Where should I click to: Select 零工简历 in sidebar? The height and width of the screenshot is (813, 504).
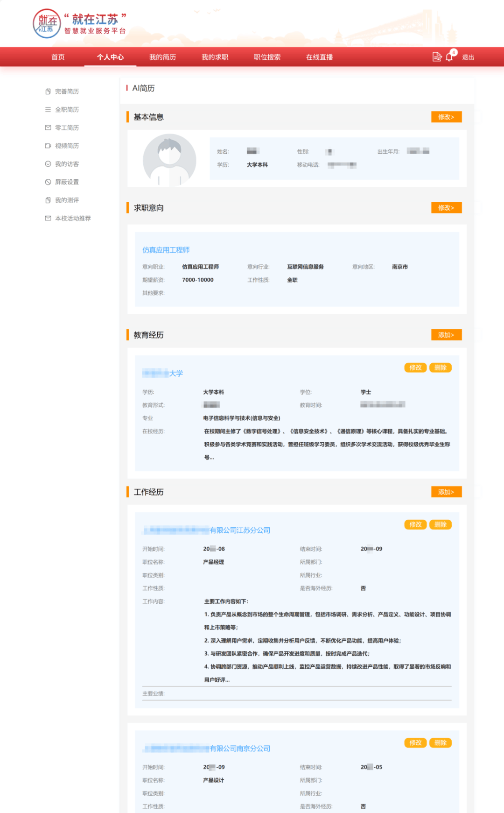pyautogui.click(x=67, y=128)
